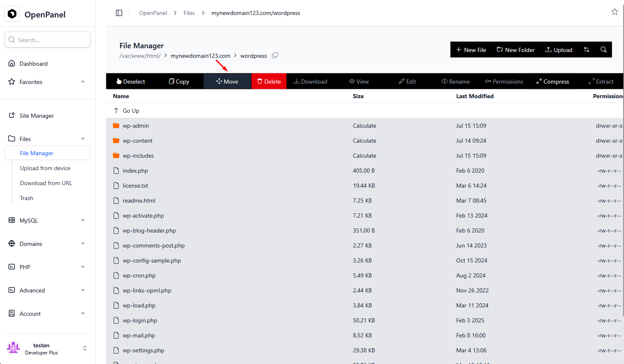624x364 pixels.
Task: Open Upload from device
Action: 45,168
